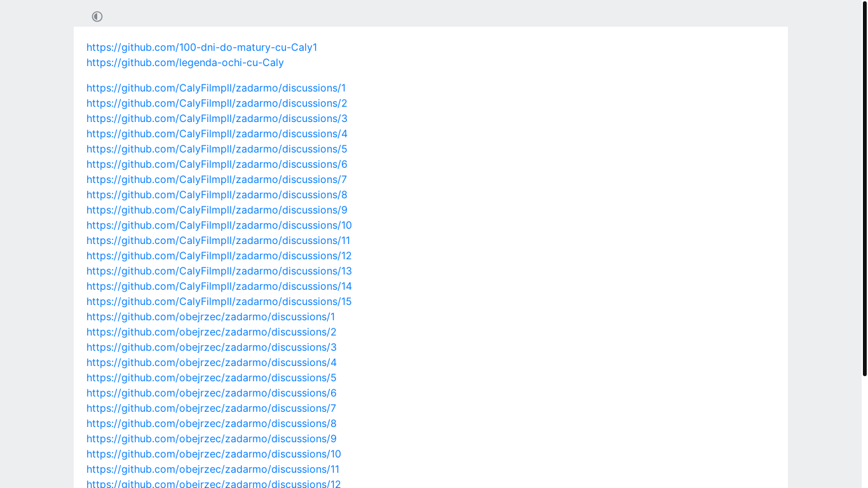868x488 pixels.
Task: Open obejrzec zadarmo discussions/9 link
Action: tap(212, 438)
